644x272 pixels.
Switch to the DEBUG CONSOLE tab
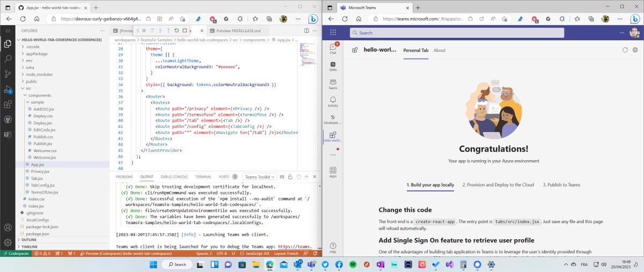174,177
